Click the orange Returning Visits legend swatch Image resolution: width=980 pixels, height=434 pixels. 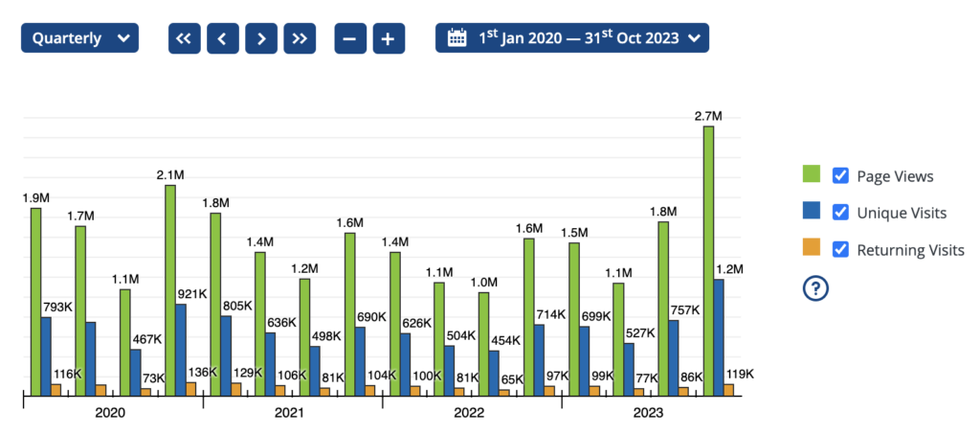[x=812, y=249]
